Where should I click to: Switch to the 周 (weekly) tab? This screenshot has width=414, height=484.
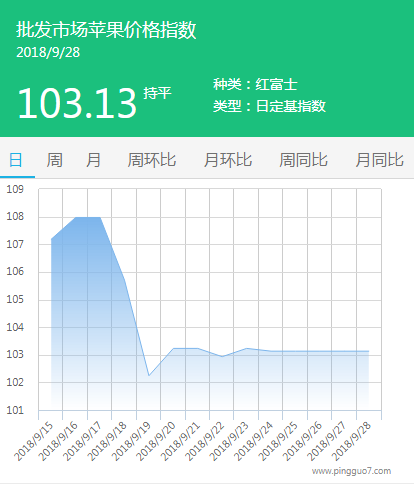(55, 160)
